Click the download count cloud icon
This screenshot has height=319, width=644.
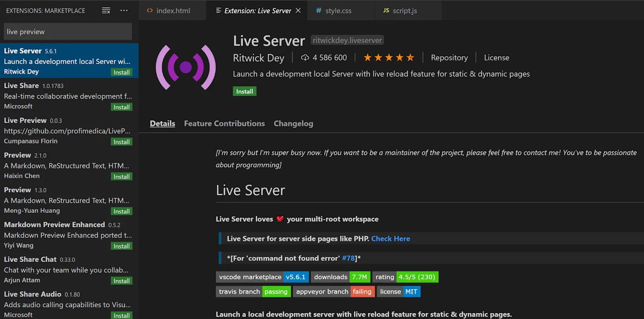coord(305,58)
